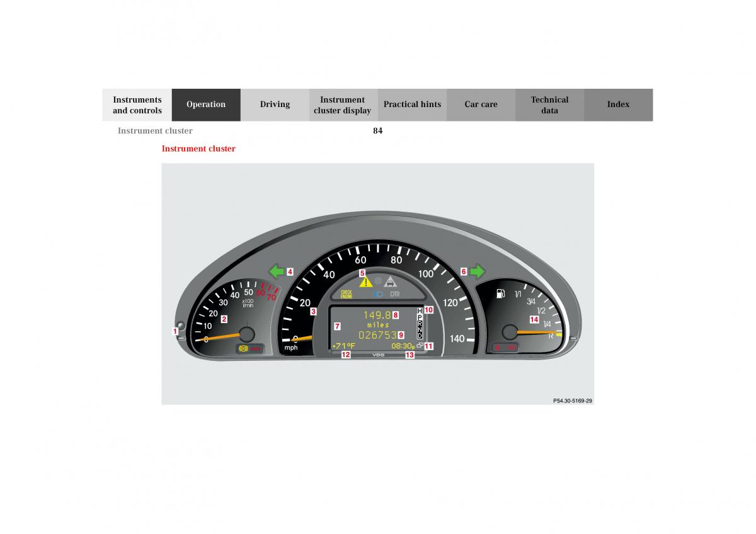This screenshot has height=534, width=756.
Task: Click the grey Instrument cluster header text
Action: [x=155, y=131]
